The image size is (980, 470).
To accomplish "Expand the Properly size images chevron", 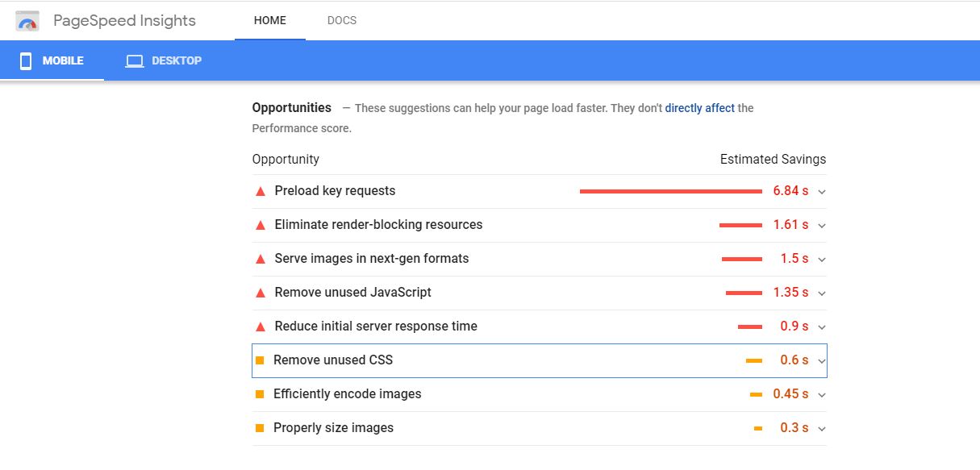I will click(x=822, y=429).
